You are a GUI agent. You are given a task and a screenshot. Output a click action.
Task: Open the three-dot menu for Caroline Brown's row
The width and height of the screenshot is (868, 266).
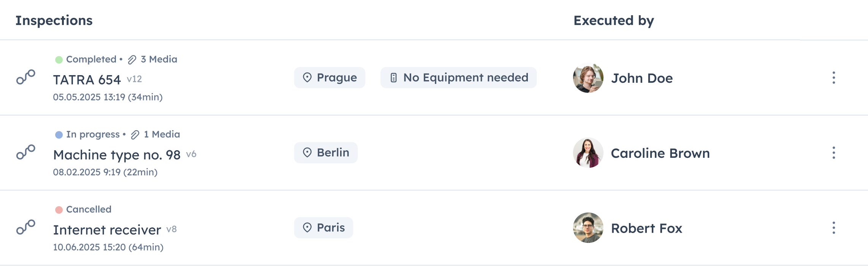(x=833, y=153)
